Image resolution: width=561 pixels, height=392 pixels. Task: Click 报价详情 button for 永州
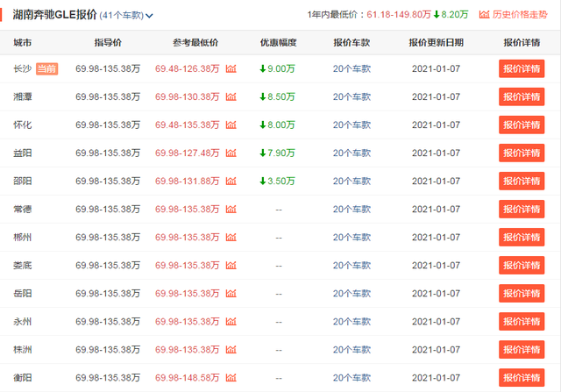(522, 322)
